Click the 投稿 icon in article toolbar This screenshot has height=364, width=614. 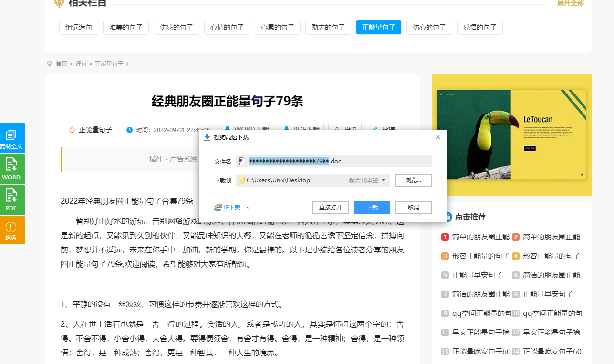coord(375,130)
